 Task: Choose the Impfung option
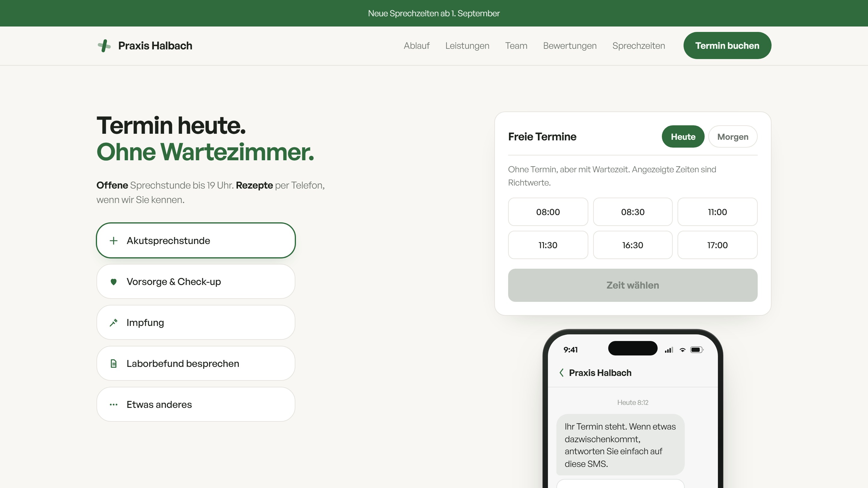point(196,323)
